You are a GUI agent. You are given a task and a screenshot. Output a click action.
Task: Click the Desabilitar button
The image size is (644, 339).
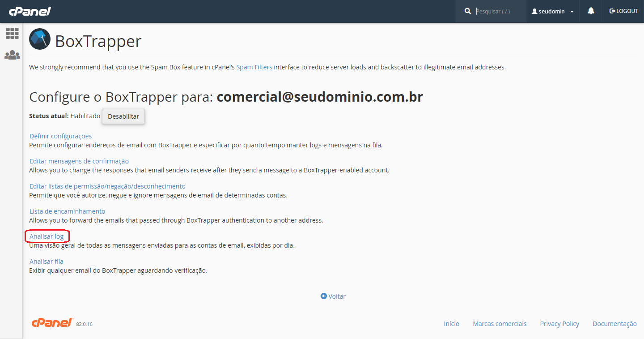(x=123, y=116)
